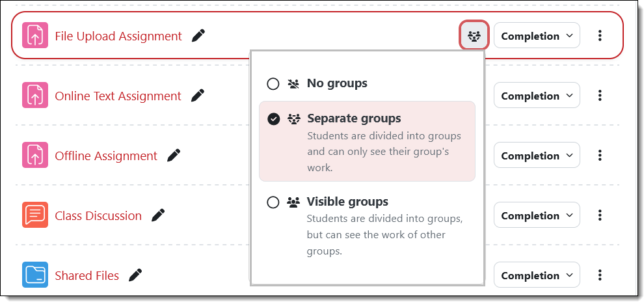Select the No groups radio option

(x=273, y=84)
